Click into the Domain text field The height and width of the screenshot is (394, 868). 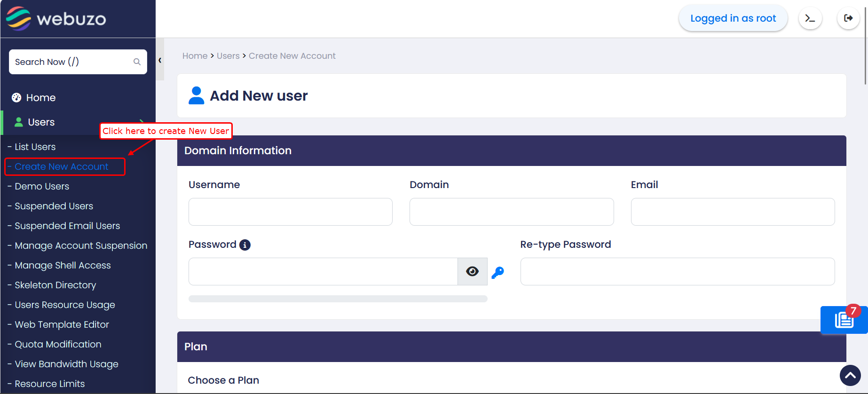point(511,212)
